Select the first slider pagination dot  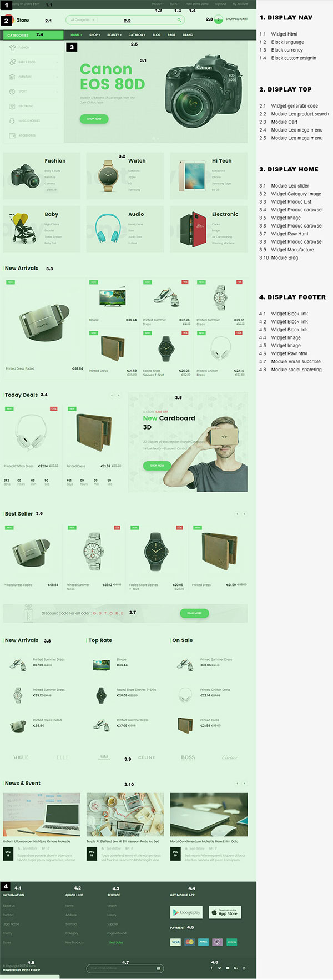pyautogui.click(x=154, y=138)
